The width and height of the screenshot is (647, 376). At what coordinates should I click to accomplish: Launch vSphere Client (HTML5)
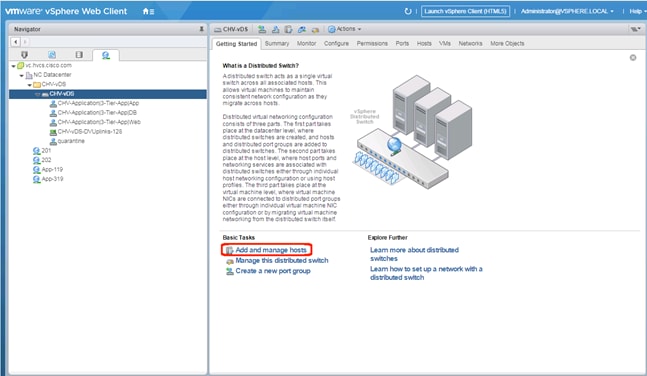[x=465, y=11]
